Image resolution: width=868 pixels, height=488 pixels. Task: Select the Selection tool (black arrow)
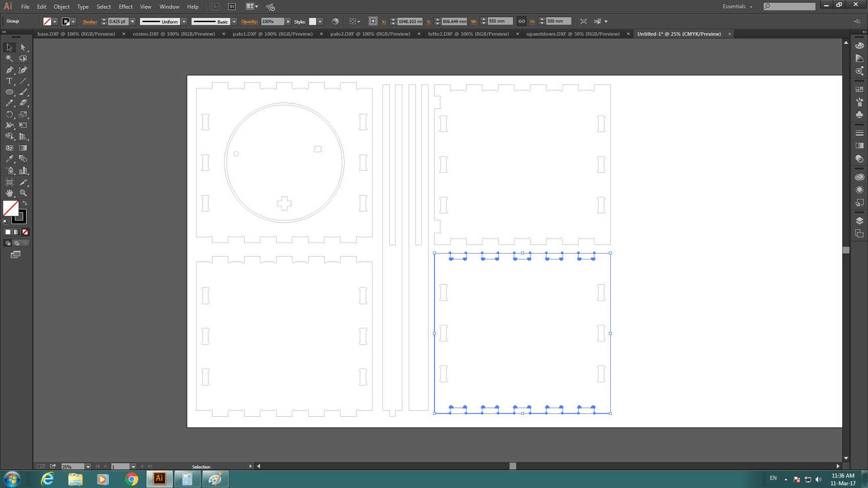[x=9, y=47]
